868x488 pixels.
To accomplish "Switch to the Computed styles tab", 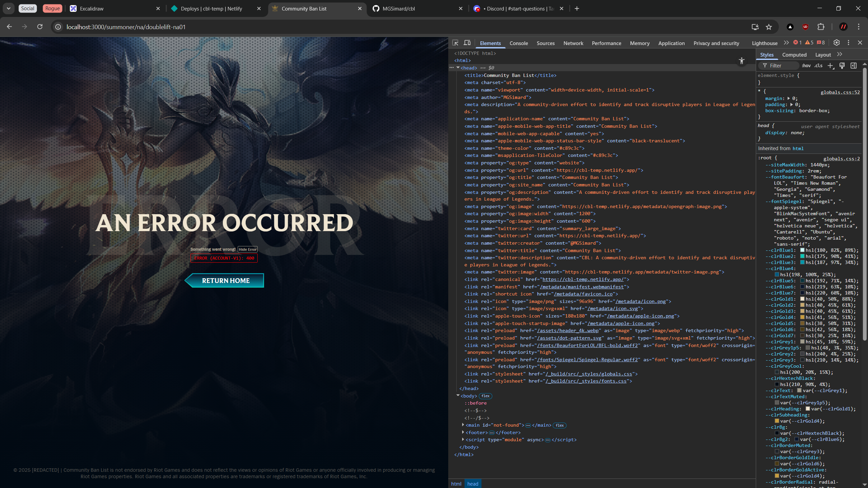I will [x=794, y=55].
